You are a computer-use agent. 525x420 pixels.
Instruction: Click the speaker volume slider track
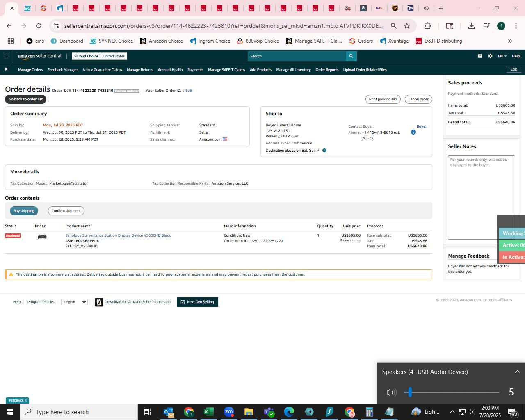(x=451, y=392)
